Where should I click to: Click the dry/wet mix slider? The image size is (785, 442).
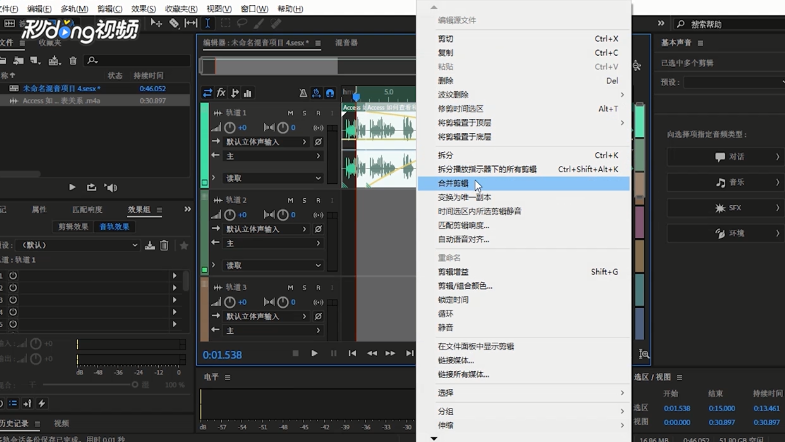pos(89,384)
